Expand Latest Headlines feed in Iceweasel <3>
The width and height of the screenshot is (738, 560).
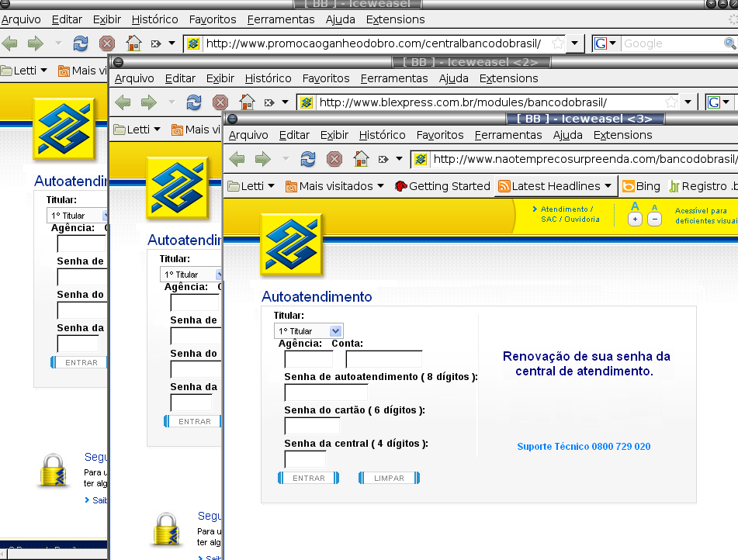(556, 186)
